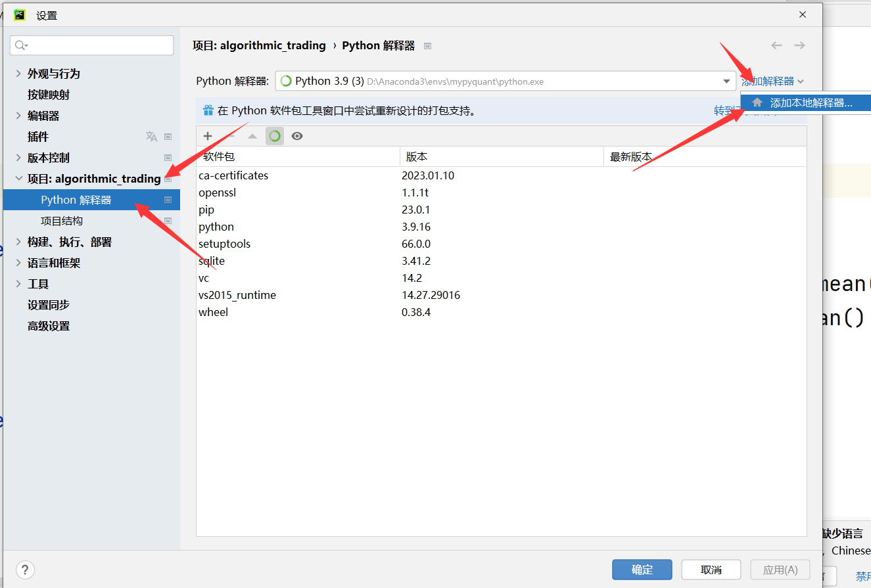Expand 编辑器 section

click(x=18, y=116)
